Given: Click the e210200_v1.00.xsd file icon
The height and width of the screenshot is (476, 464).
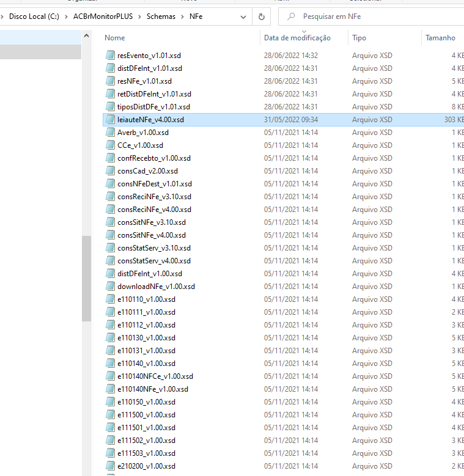Looking at the screenshot, I should 110,466.
